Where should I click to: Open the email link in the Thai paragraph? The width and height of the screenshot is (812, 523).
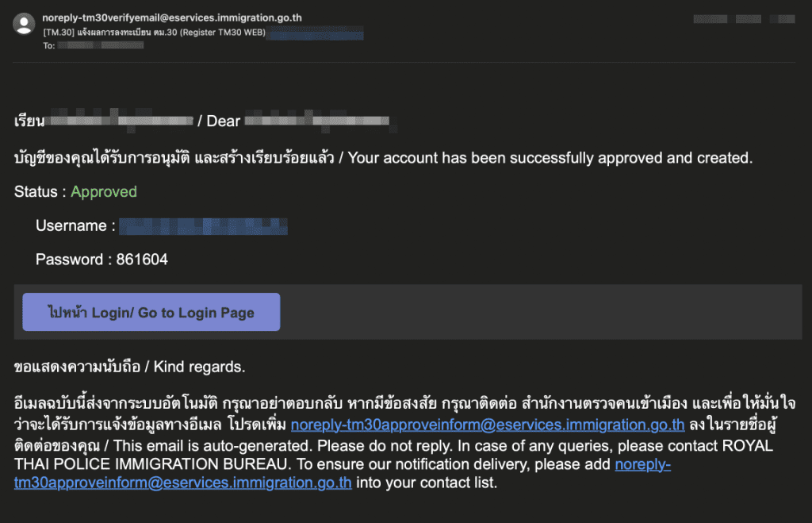click(x=488, y=425)
